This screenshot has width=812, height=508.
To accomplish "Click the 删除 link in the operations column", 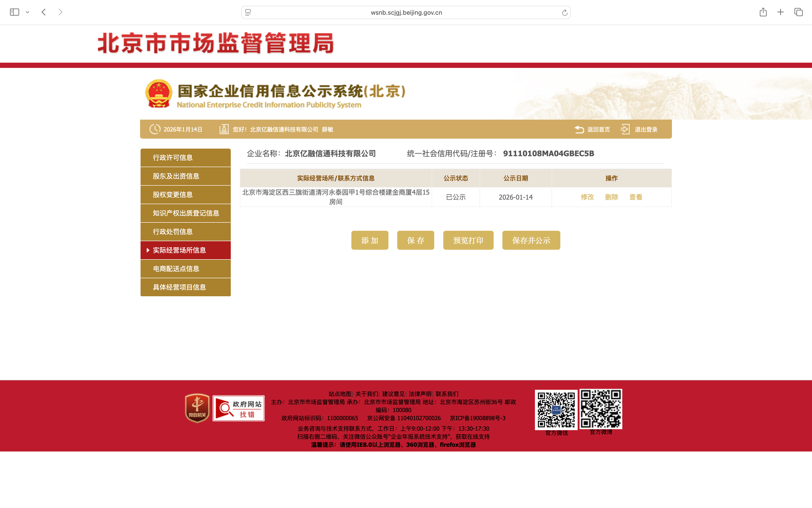I will click(611, 197).
